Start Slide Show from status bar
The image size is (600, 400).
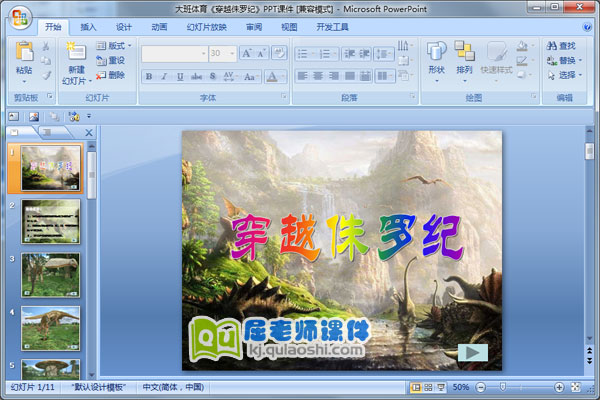441,387
